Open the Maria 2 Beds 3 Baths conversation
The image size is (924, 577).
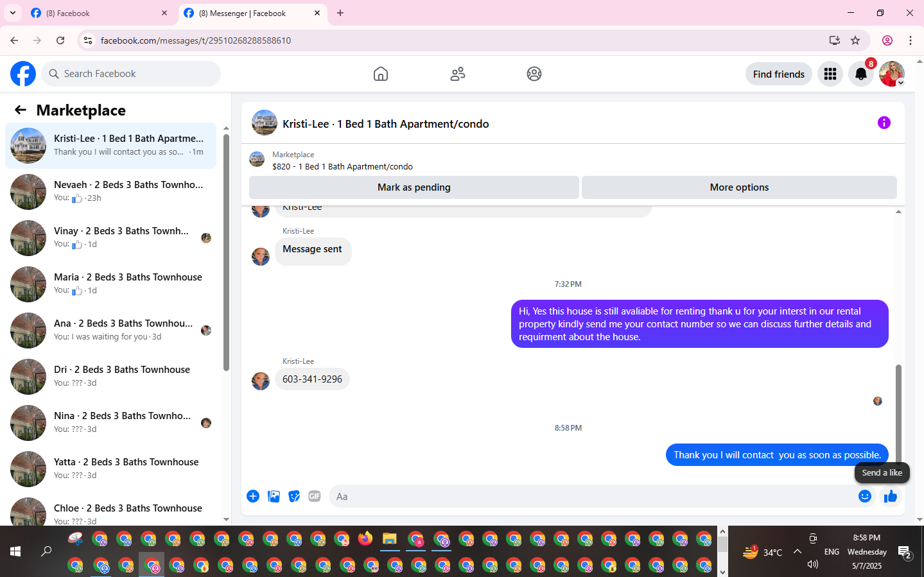110,284
